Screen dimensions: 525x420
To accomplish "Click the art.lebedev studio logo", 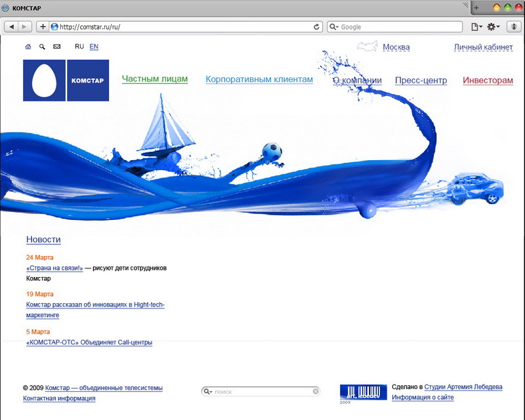I will pyautogui.click(x=363, y=391).
